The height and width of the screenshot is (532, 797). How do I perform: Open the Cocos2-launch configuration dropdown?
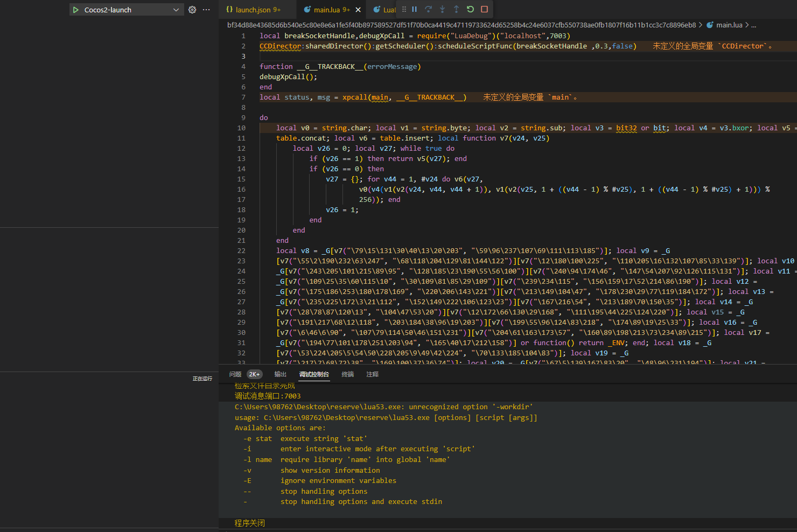(x=176, y=10)
